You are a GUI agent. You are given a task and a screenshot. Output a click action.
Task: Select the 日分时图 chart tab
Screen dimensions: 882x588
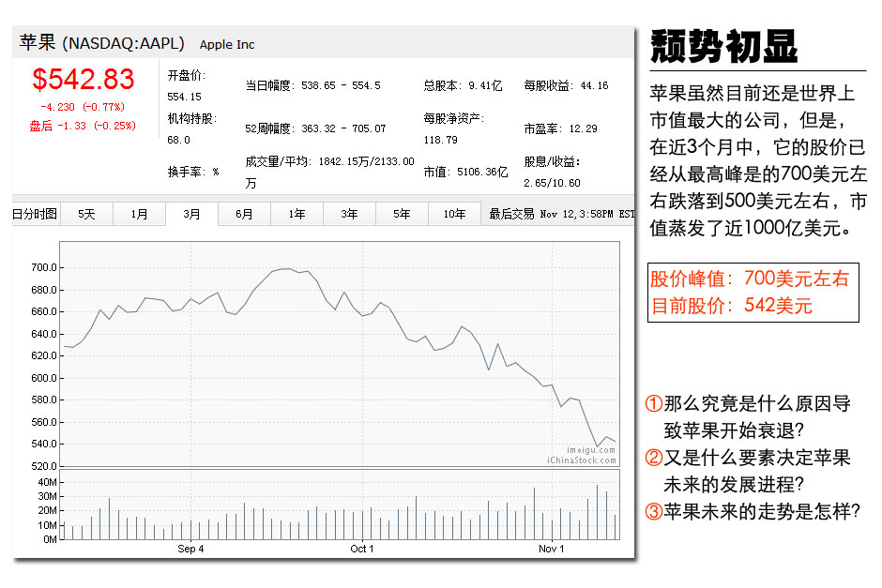pyautogui.click(x=35, y=214)
